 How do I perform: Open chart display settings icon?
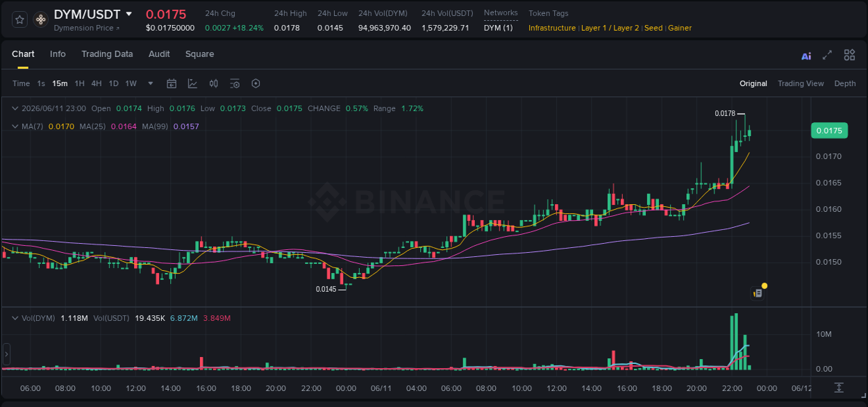coord(235,83)
